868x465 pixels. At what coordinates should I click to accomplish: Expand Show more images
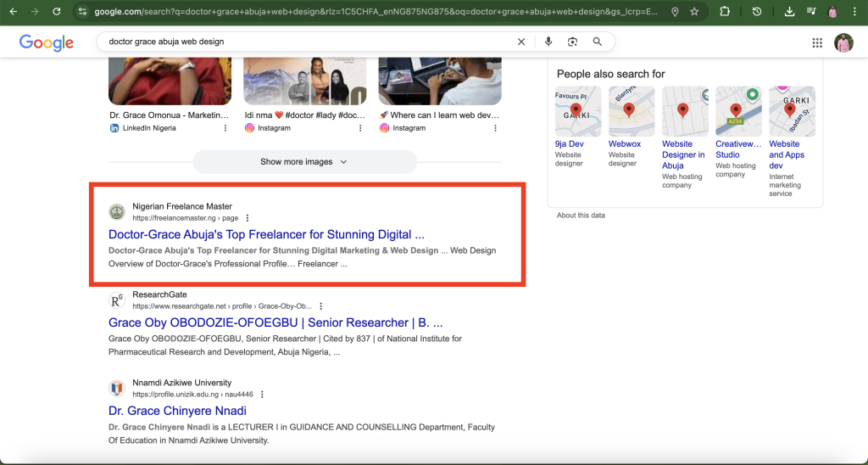click(x=304, y=162)
